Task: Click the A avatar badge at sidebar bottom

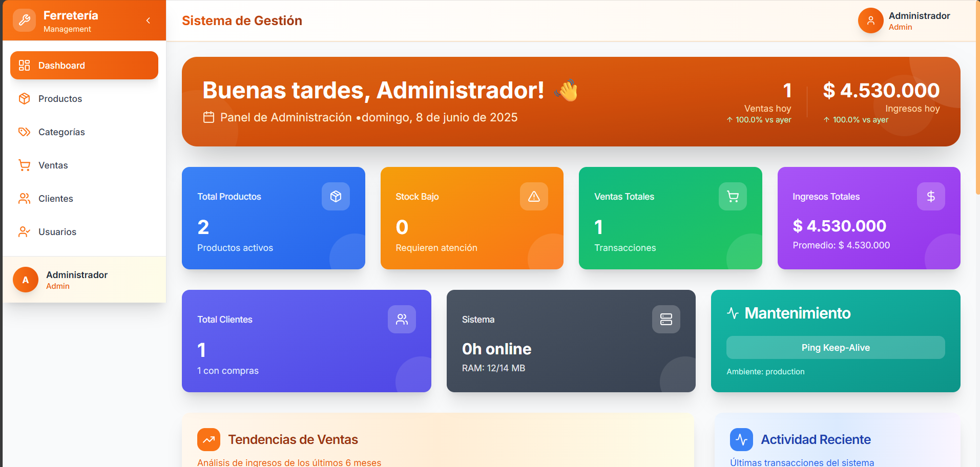Action: coord(25,280)
